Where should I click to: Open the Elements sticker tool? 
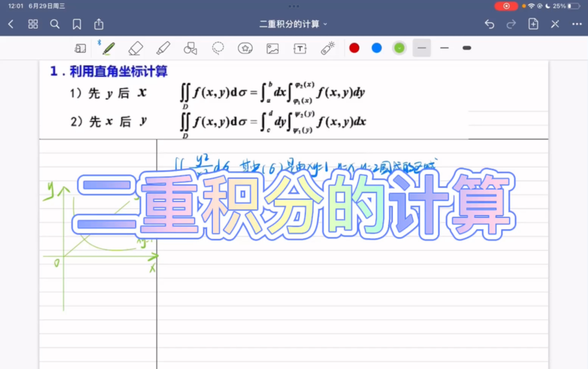pos(245,48)
